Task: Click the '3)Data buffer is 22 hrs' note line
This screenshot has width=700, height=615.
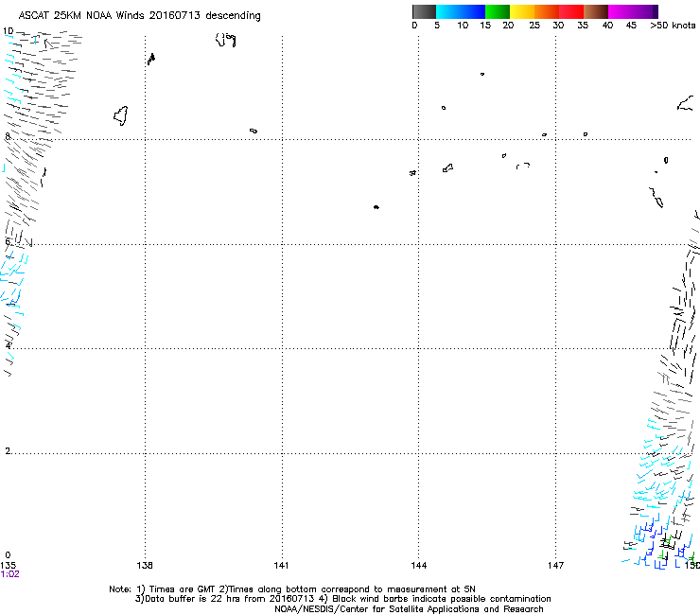Action: 342,599
